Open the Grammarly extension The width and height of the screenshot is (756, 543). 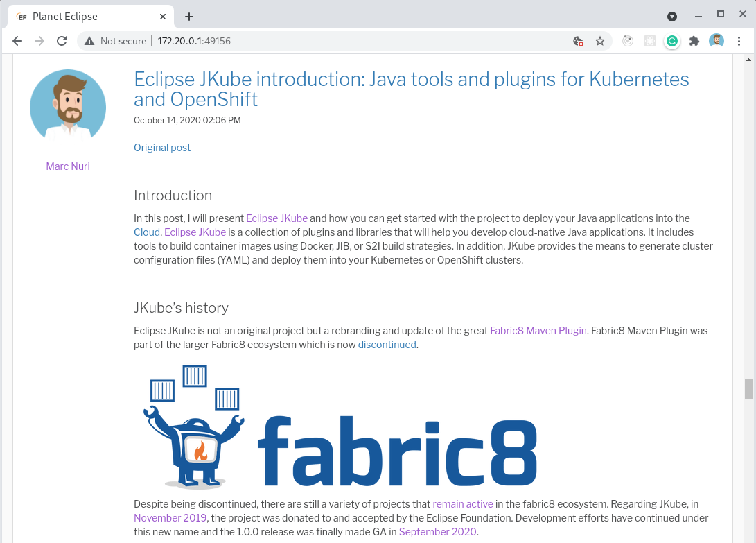click(x=672, y=41)
